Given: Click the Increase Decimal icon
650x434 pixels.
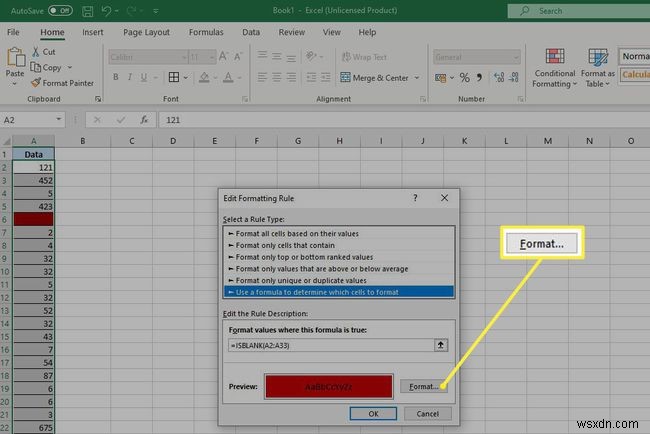Looking at the screenshot, I should pos(499,77).
